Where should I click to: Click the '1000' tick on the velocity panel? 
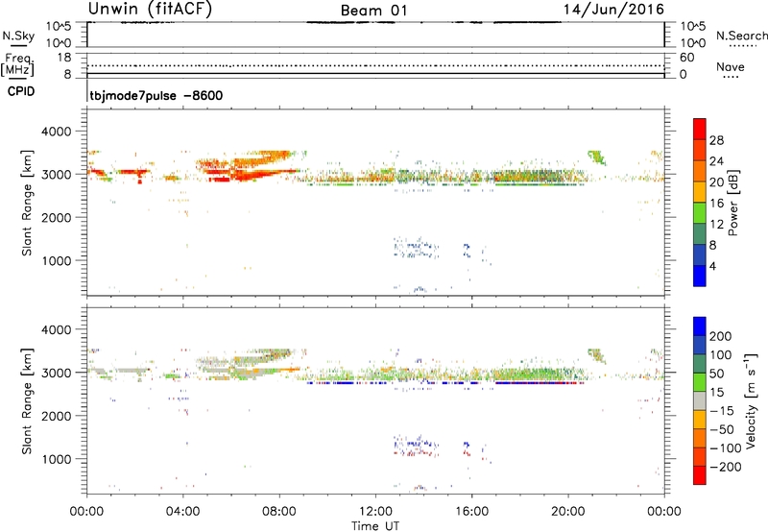pos(57,459)
